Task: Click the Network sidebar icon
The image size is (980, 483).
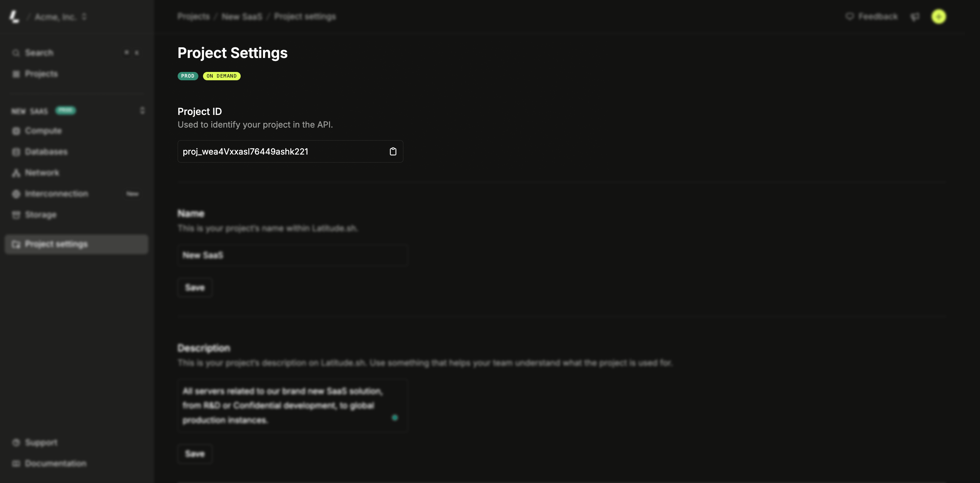Action: coord(16,173)
